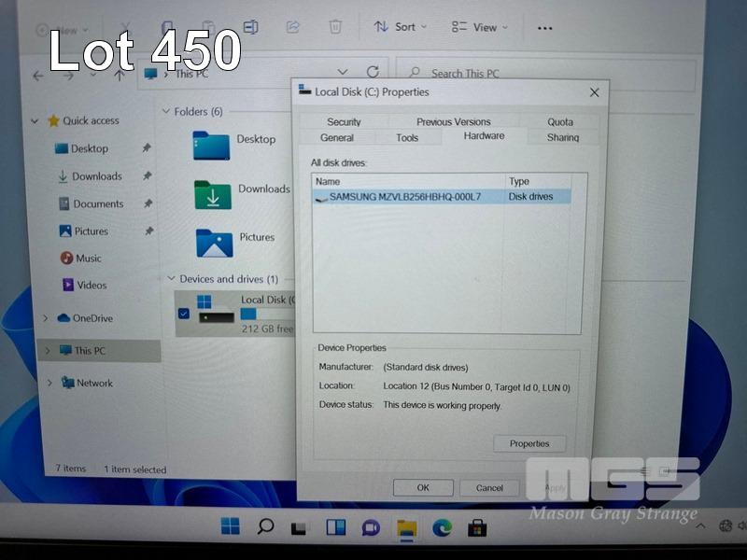Open the Pictures folder icon
This screenshot has height=560, width=747.
coord(214,242)
